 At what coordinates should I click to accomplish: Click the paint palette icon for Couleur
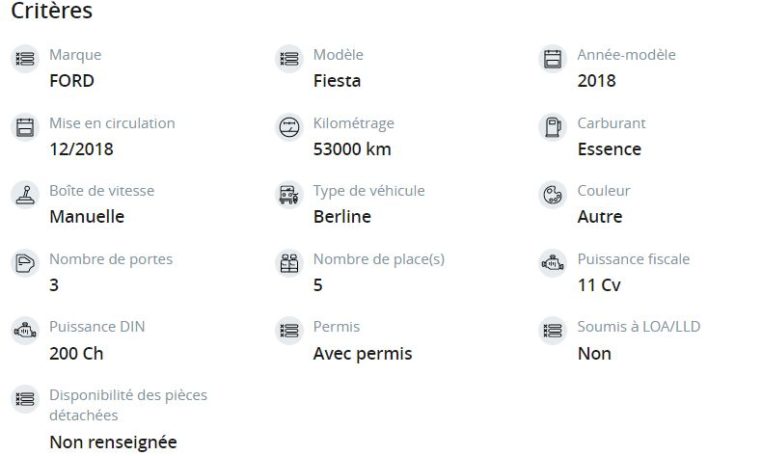pos(553,195)
